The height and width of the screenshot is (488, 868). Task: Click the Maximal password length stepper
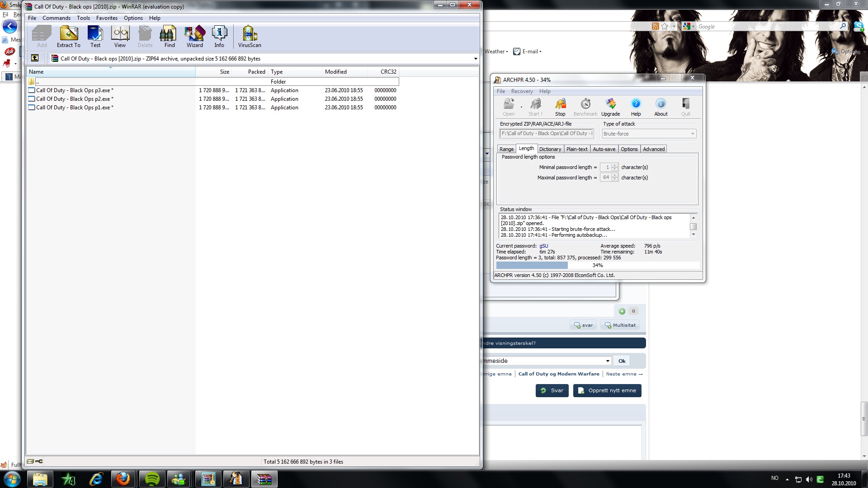(615, 178)
